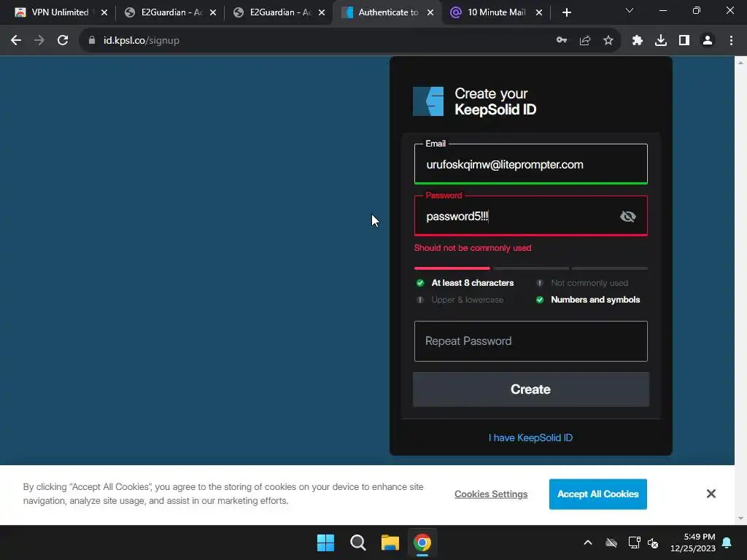747x560 pixels.
Task: Bookmark this page with star icon
Action: tap(608, 41)
